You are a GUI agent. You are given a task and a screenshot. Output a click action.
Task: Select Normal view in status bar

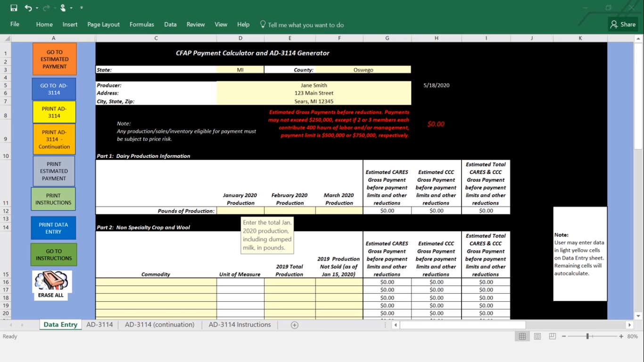[522, 336]
